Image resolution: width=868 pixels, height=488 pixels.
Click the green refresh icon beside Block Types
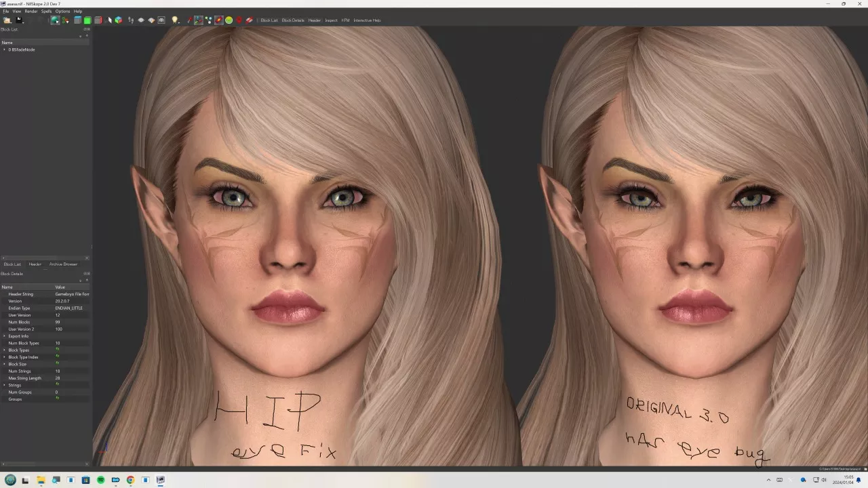(57, 350)
